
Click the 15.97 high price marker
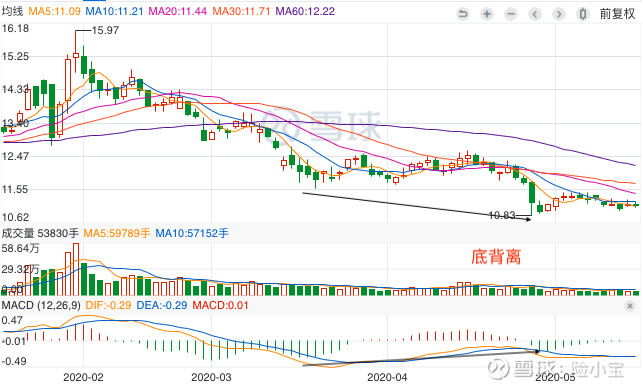(105, 30)
